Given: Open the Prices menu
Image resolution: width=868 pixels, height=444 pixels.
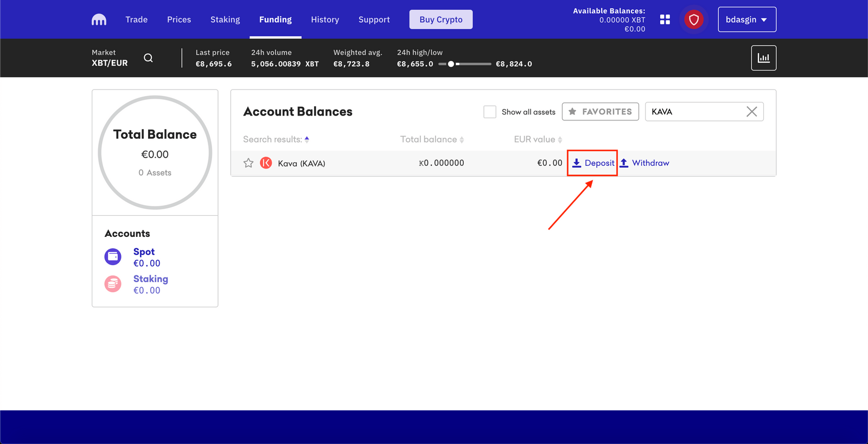Looking at the screenshot, I should (x=179, y=20).
